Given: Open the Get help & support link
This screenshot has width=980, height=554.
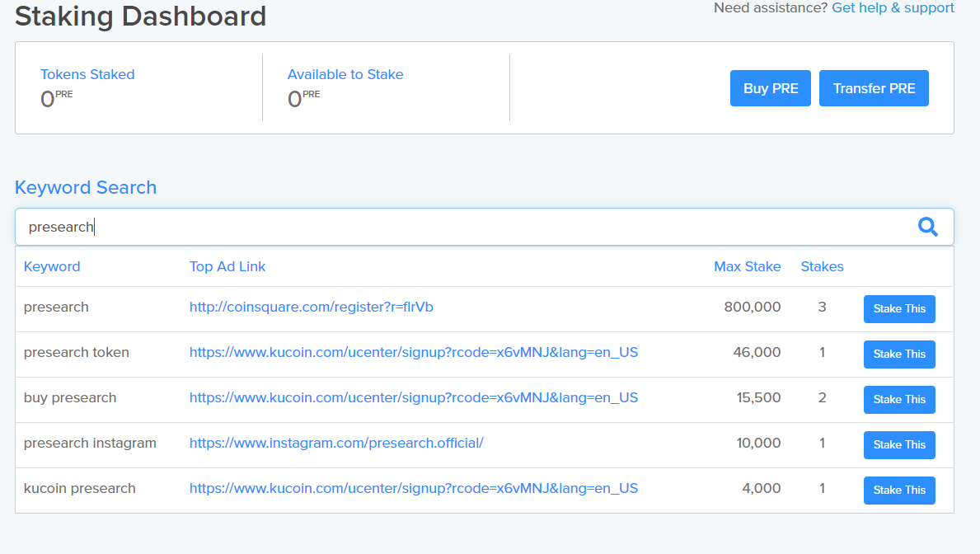Looking at the screenshot, I should pyautogui.click(x=893, y=7).
